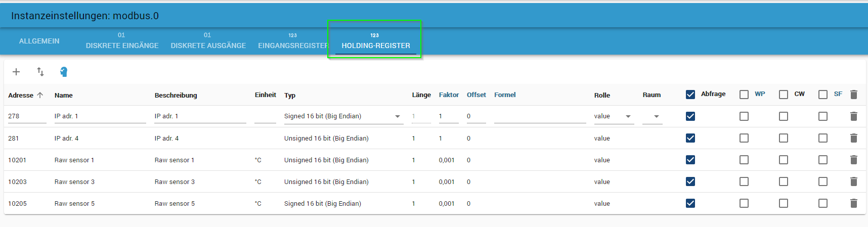Enable WP checkbox for address 278
Viewport: 868px width, 227px height.
click(x=744, y=116)
